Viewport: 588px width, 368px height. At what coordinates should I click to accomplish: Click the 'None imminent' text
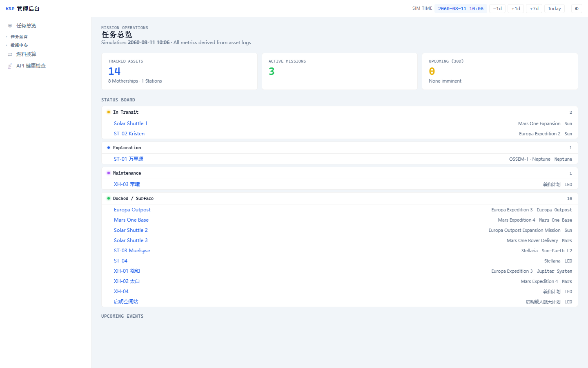tap(445, 81)
